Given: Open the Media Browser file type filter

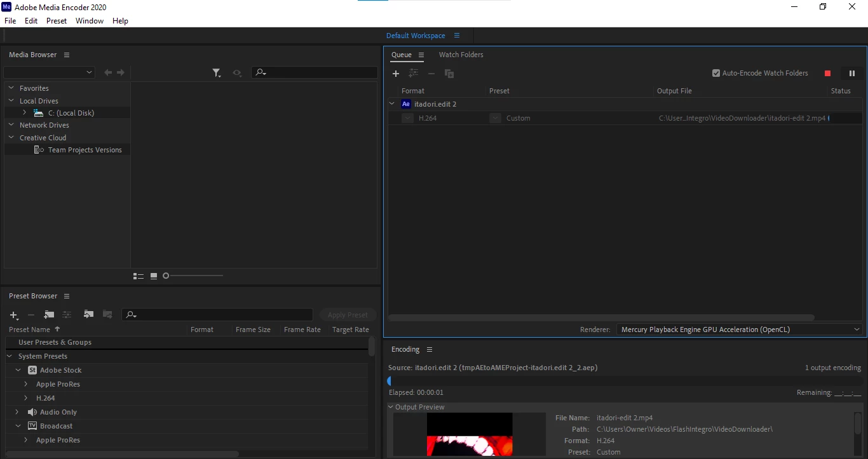Looking at the screenshot, I should point(217,73).
